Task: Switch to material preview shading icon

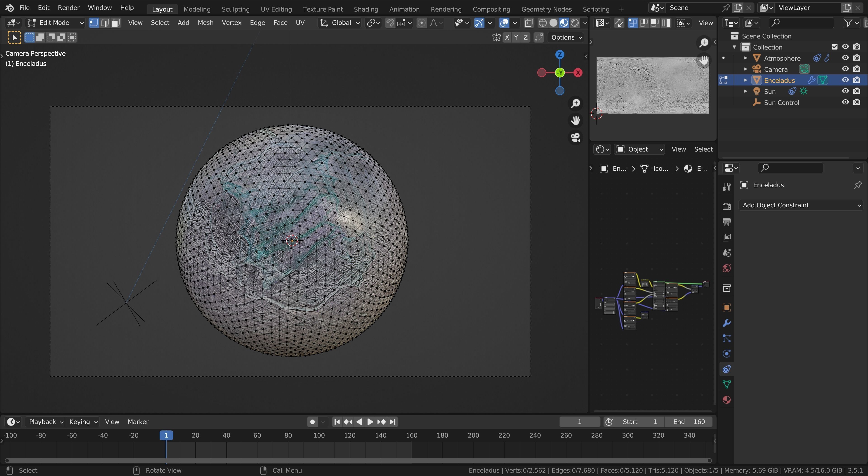Action: (x=564, y=23)
